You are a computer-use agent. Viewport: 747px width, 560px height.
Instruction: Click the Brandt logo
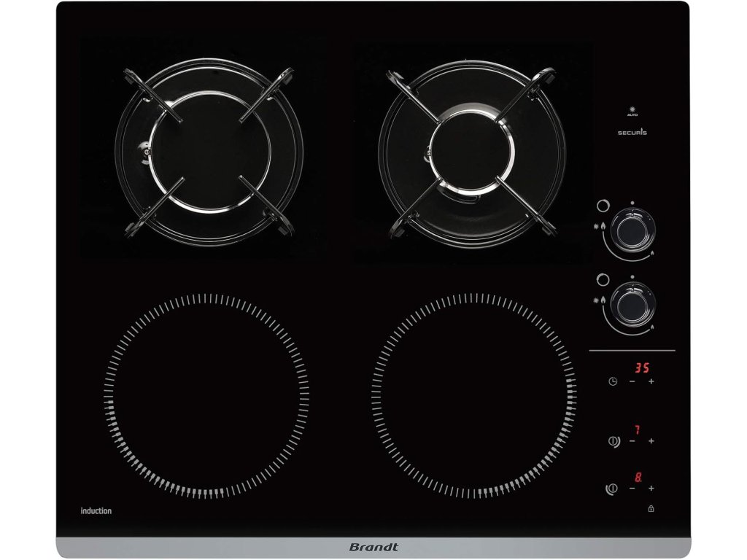[373, 547]
